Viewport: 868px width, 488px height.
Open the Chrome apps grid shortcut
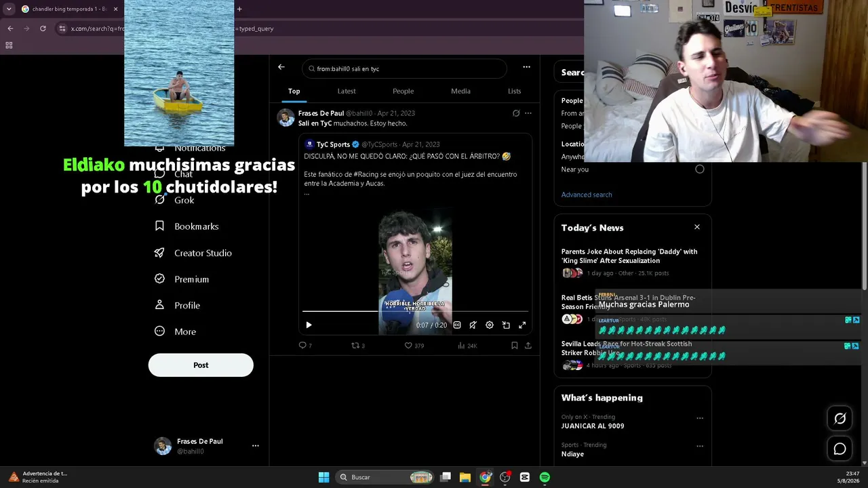pyautogui.click(x=9, y=45)
